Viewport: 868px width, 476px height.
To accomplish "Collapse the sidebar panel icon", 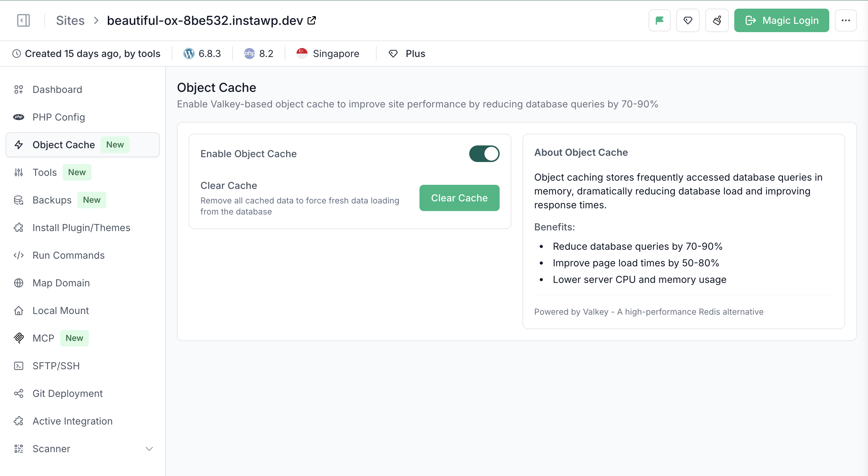I will coord(23,20).
